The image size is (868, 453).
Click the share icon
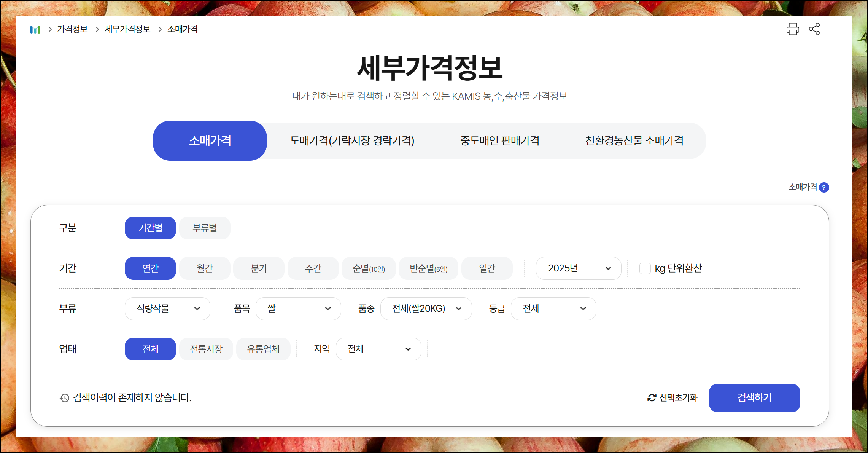pos(814,29)
